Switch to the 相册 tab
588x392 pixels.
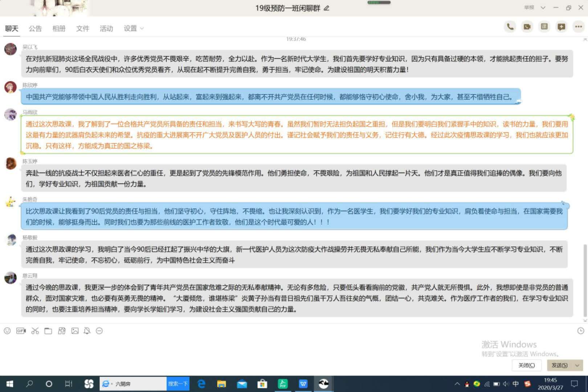point(59,28)
